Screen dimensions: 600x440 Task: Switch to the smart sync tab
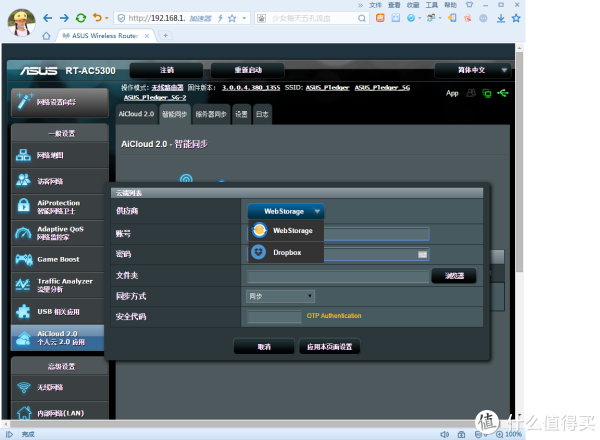tap(174, 114)
